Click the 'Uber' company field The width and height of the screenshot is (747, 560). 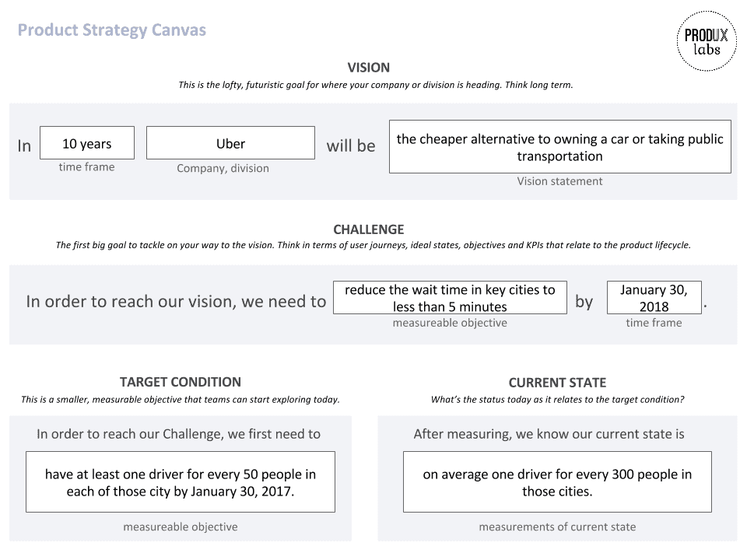230,143
